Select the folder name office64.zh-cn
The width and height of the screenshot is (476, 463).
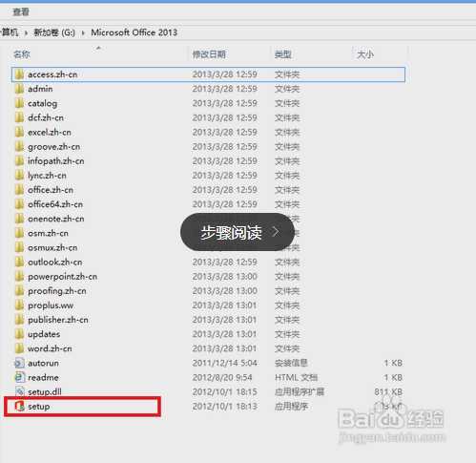pyautogui.click(x=55, y=204)
